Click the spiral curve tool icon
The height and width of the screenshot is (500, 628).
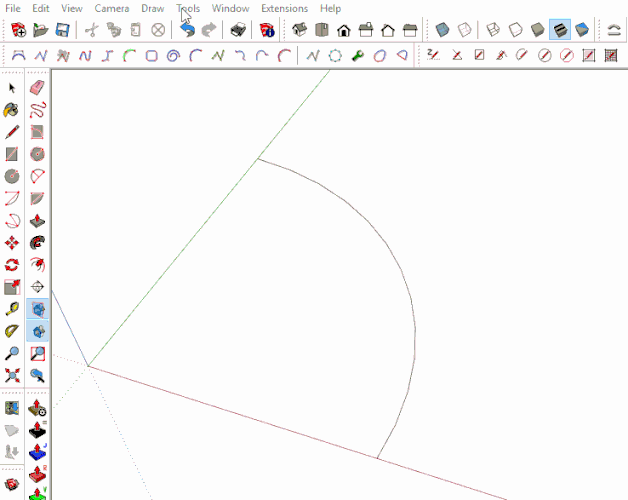(173, 55)
